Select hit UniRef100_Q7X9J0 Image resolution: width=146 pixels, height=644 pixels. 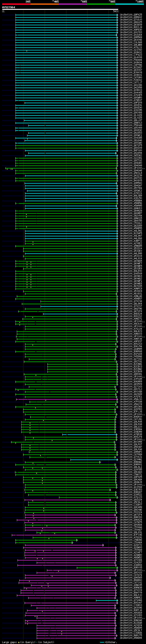pos(131,20)
